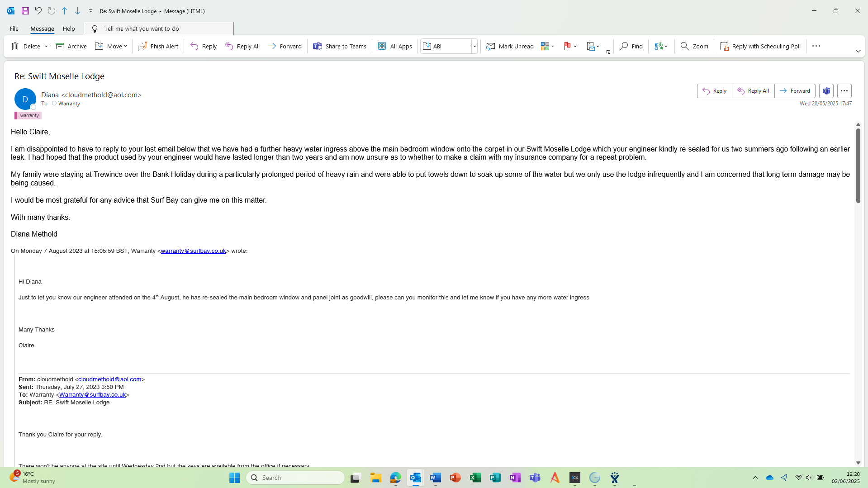This screenshot has width=868, height=488.
Task: Open Microsoft Edge from the taskbar
Action: 396,478
